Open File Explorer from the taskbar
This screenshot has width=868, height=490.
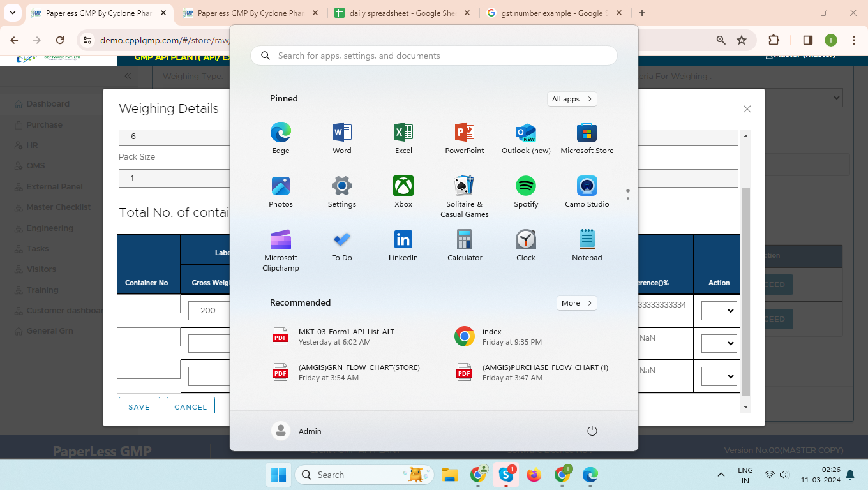pos(450,475)
